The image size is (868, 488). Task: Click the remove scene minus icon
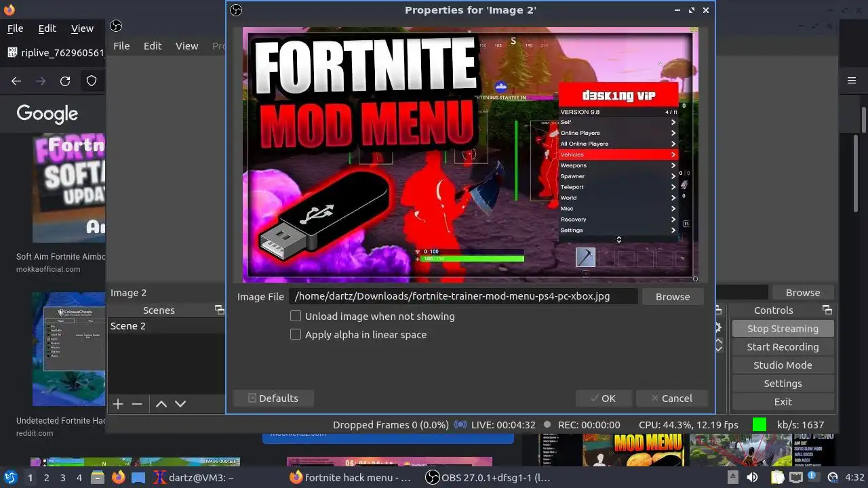pos(137,403)
